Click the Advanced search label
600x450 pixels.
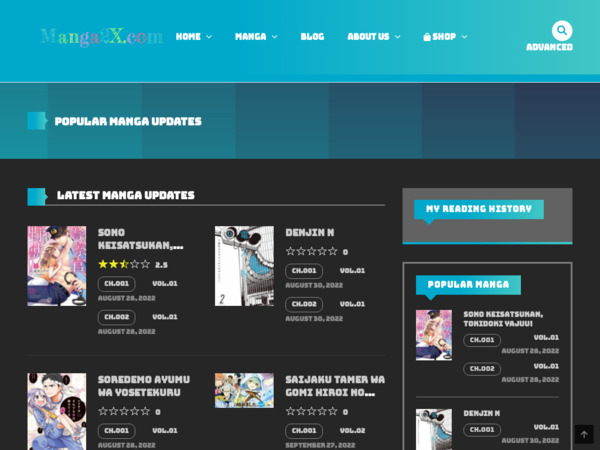[549, 47]
